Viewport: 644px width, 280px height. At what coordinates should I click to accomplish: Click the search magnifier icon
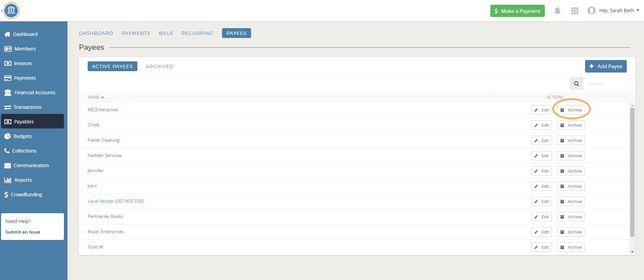576,84
